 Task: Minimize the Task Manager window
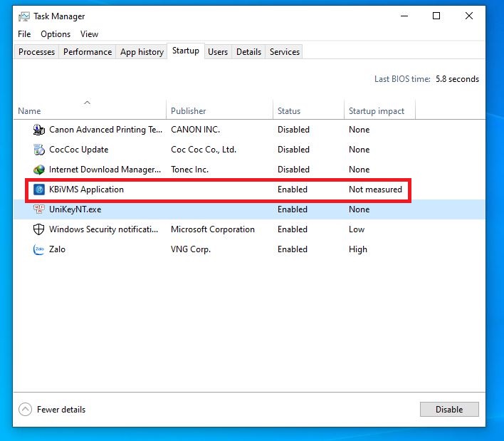pos(404,16)
